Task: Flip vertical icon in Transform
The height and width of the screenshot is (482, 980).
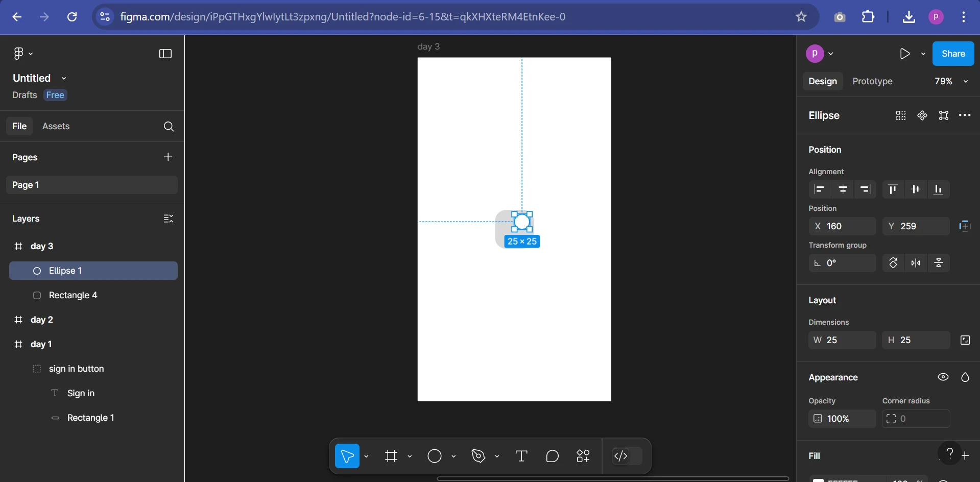Action: 939,263
